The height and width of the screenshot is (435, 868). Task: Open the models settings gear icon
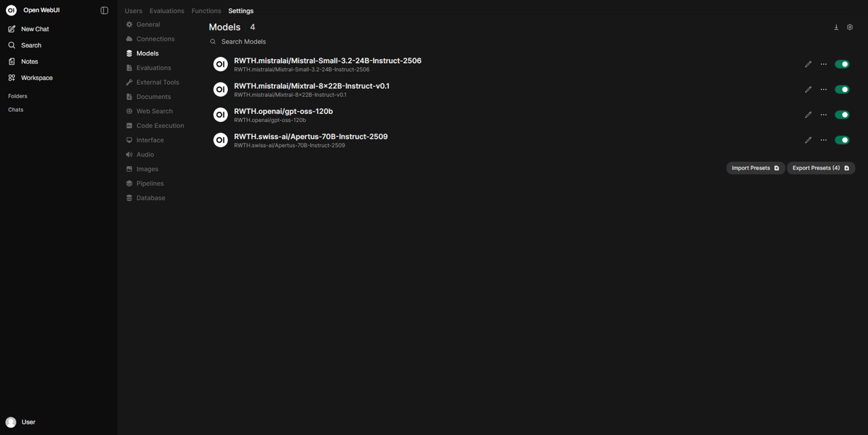(850, 28)
